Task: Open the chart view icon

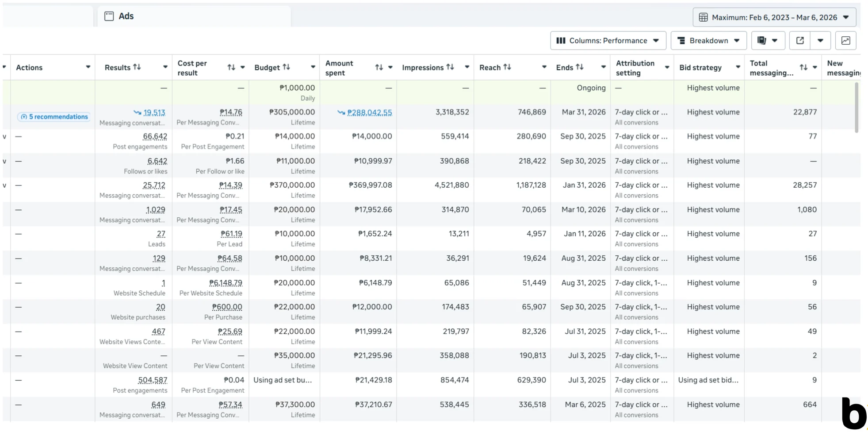Action: click(x=846, y=41)
